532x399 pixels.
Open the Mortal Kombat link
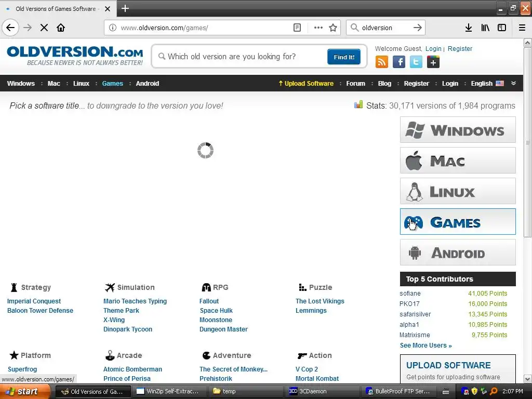click(317, 378)
